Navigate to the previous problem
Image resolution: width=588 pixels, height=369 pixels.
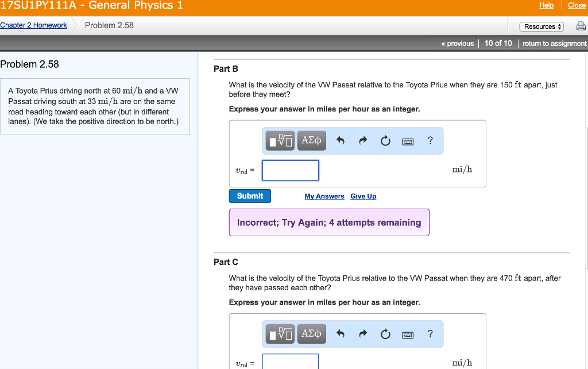coord(458,44)
